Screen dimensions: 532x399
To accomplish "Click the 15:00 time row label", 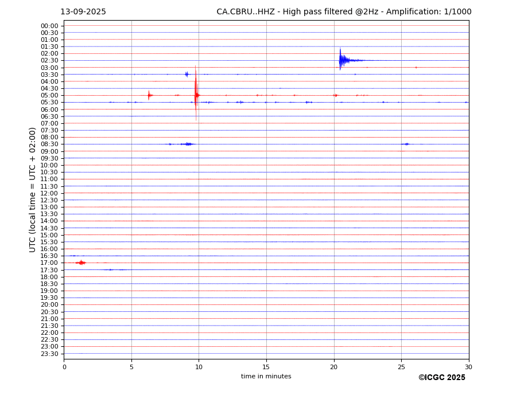I will point(49,235).
